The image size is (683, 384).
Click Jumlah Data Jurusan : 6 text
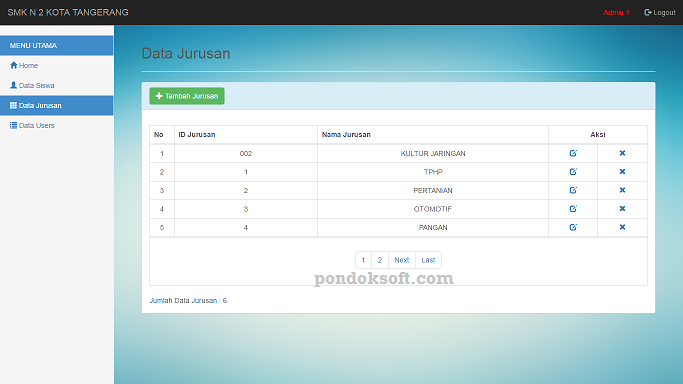click(188, 300)
